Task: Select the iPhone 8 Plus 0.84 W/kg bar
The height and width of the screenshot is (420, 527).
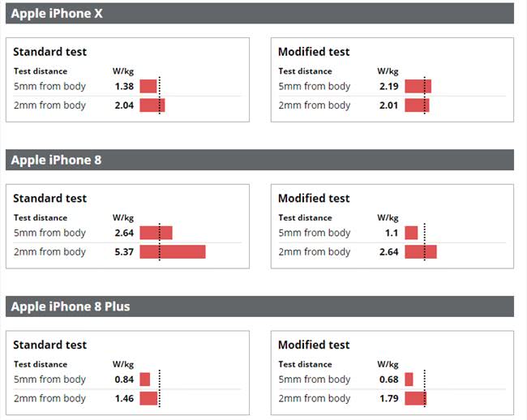Action: tap(145, 379)
